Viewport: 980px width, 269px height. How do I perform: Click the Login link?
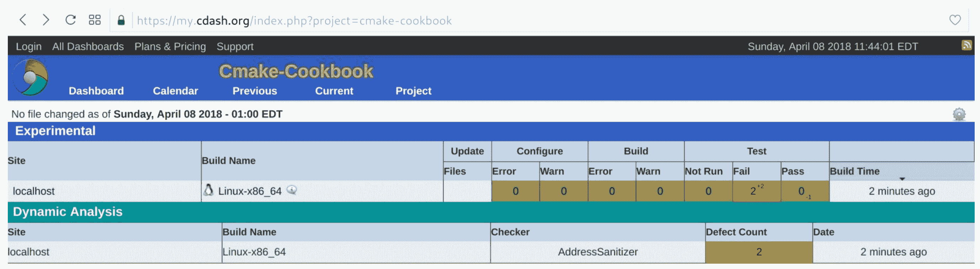28,47
